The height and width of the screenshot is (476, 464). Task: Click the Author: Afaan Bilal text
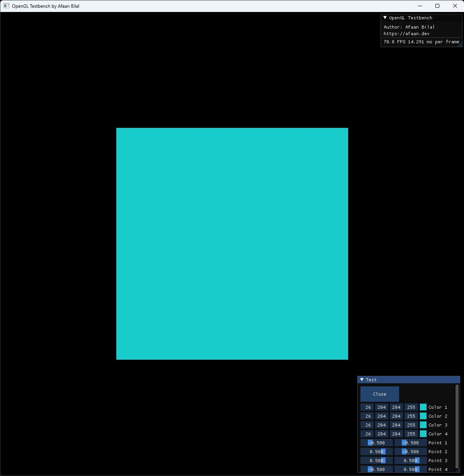409,27
